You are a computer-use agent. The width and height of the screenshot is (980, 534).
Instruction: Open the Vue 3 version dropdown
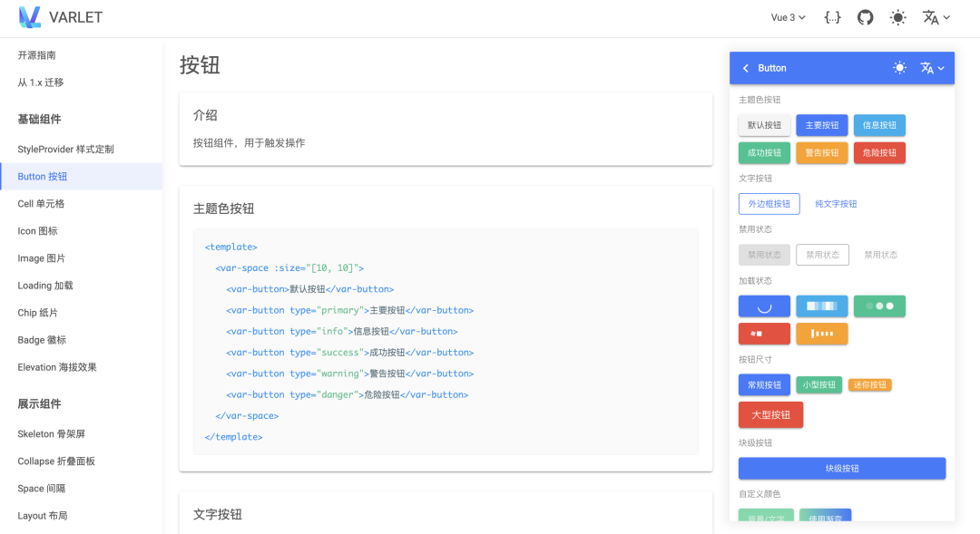coord(788,17)
